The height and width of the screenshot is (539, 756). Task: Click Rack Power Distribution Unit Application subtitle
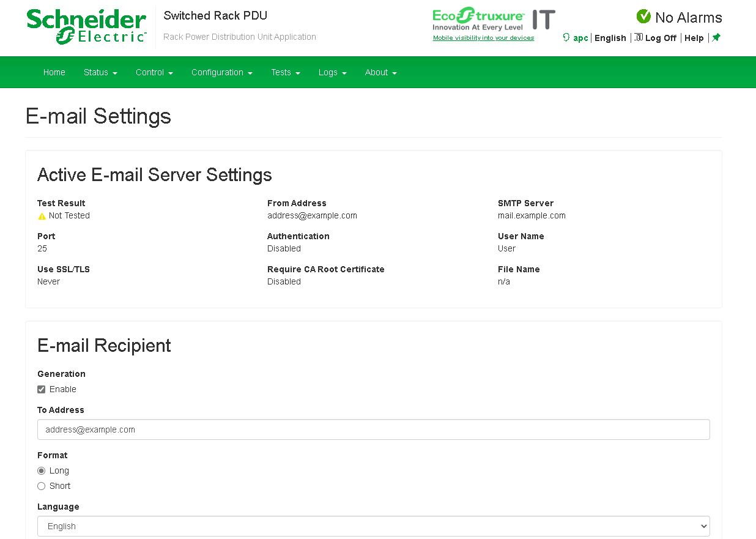pos(240,37)
